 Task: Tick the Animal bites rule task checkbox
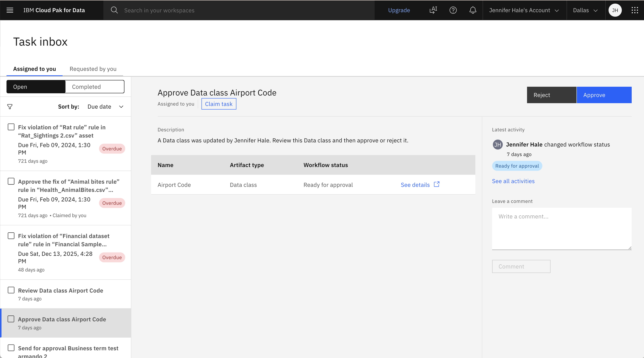click(x=11, y=181)
